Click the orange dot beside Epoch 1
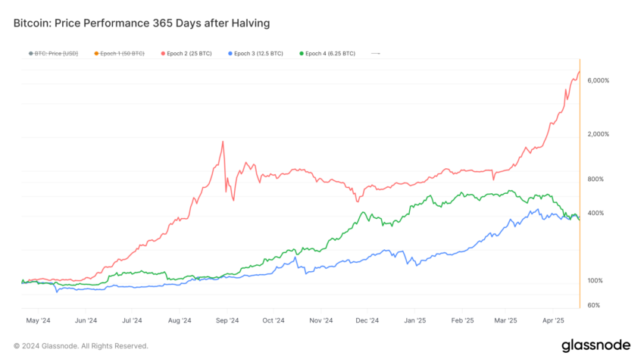 click(96, 53)
